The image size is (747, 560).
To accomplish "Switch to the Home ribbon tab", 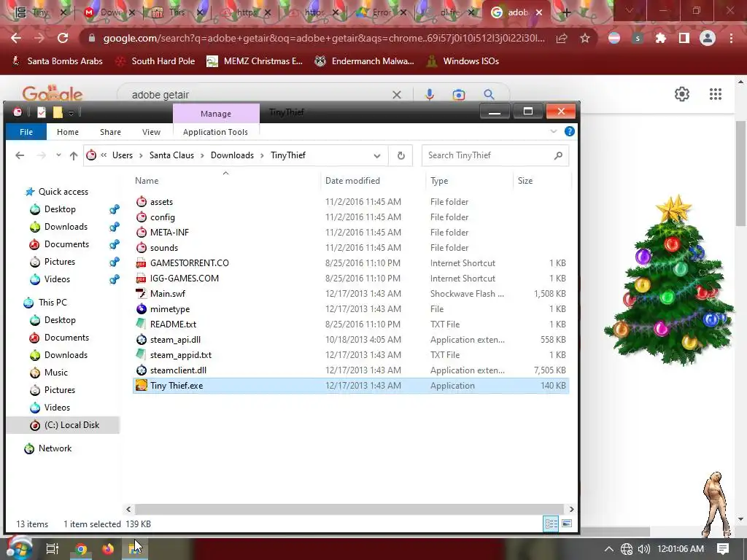I will pyautogui.click(x=68, y=132).
